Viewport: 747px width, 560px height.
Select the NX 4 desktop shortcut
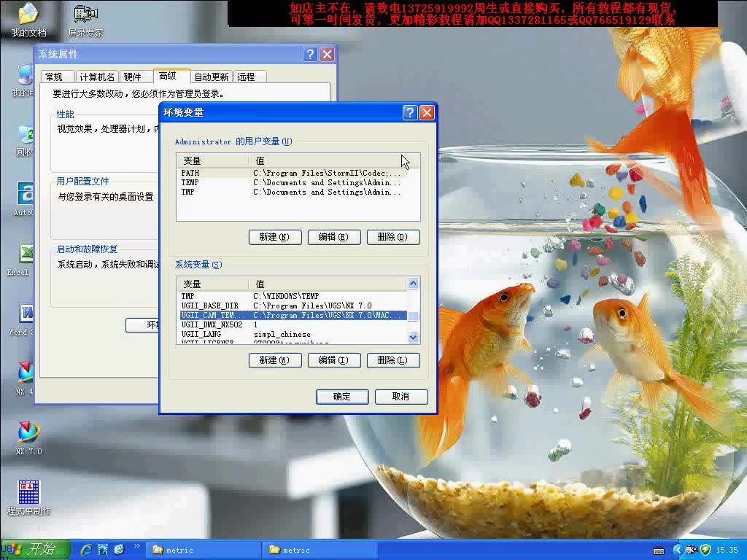coord(25,378)
